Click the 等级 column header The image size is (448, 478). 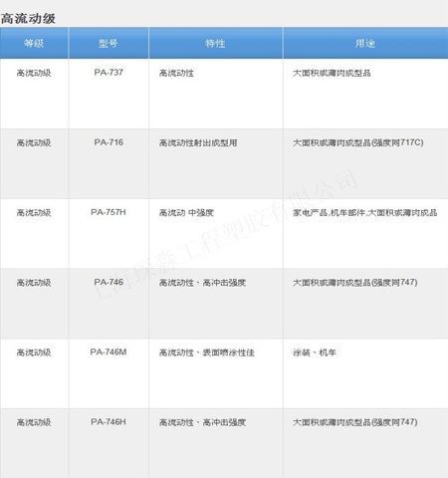(34, 43)
